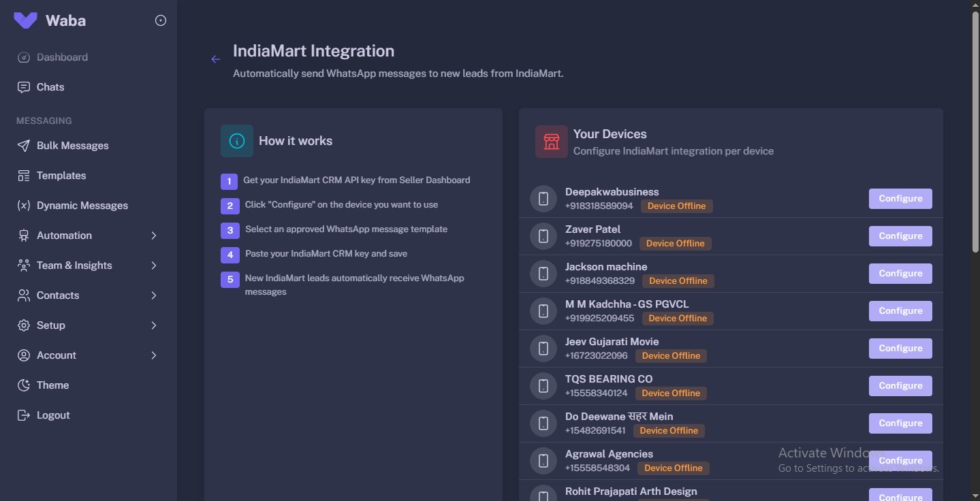The image size is (980, 501).
Task: Click the back arrow beside IndiaMart Integration
Action: tap(215, 59)
